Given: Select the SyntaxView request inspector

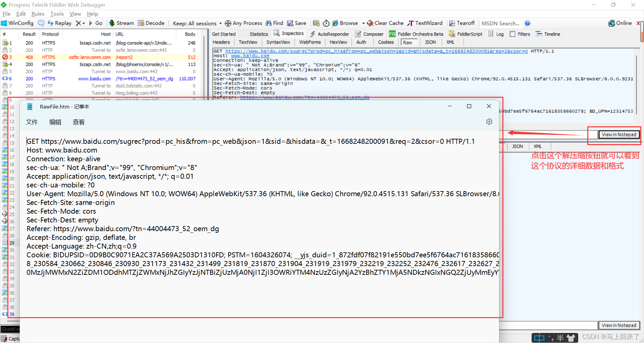Looking at the screenshot, I should click(x=278, y=42).
